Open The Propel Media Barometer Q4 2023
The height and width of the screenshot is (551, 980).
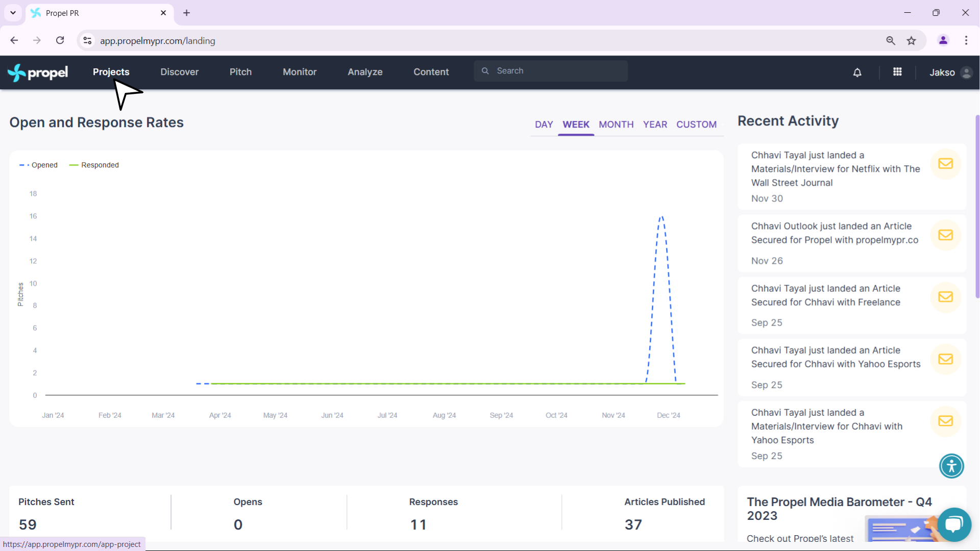[840, 509]
